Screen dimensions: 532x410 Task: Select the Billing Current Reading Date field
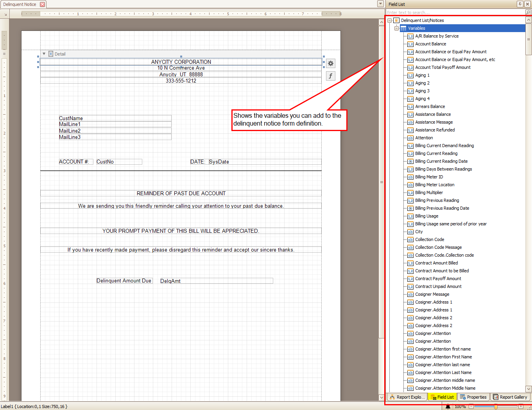point(441,161)
